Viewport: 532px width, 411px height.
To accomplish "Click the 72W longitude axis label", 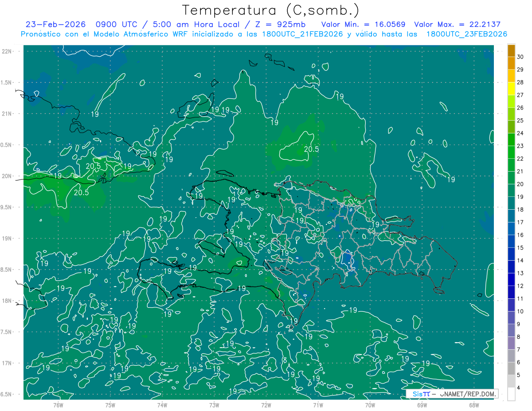I will click(266, 405).
